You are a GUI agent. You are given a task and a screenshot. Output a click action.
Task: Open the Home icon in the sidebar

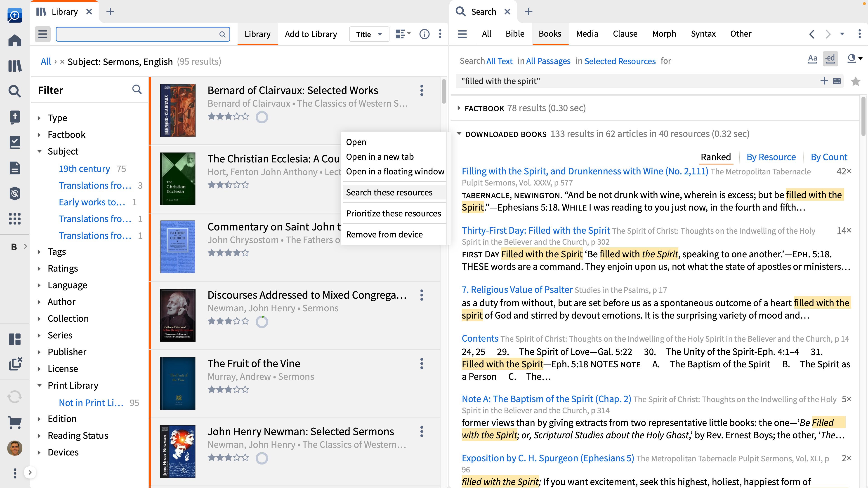point(15,40)
